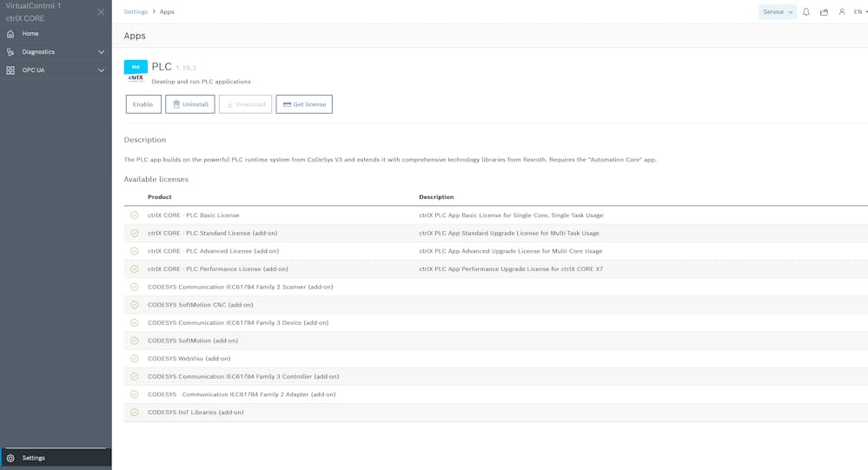
Task: Click the Uninstall button
Action: point(190,104)
